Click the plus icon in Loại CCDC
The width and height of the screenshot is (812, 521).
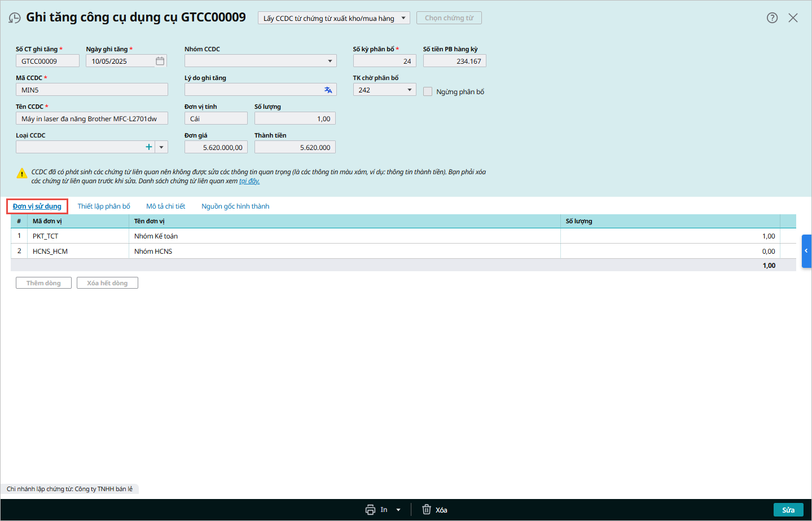click(149, 147)
